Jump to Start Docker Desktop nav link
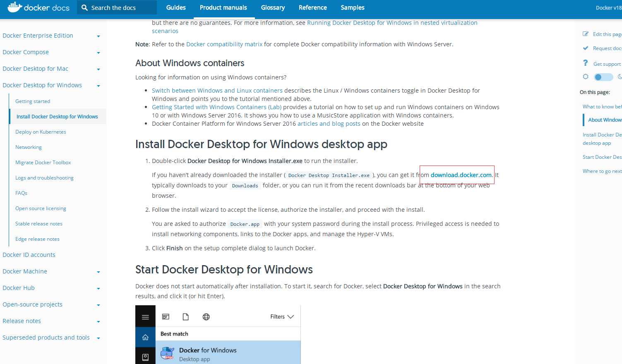This screenshot has height=364, width=622. coord(602,157)
